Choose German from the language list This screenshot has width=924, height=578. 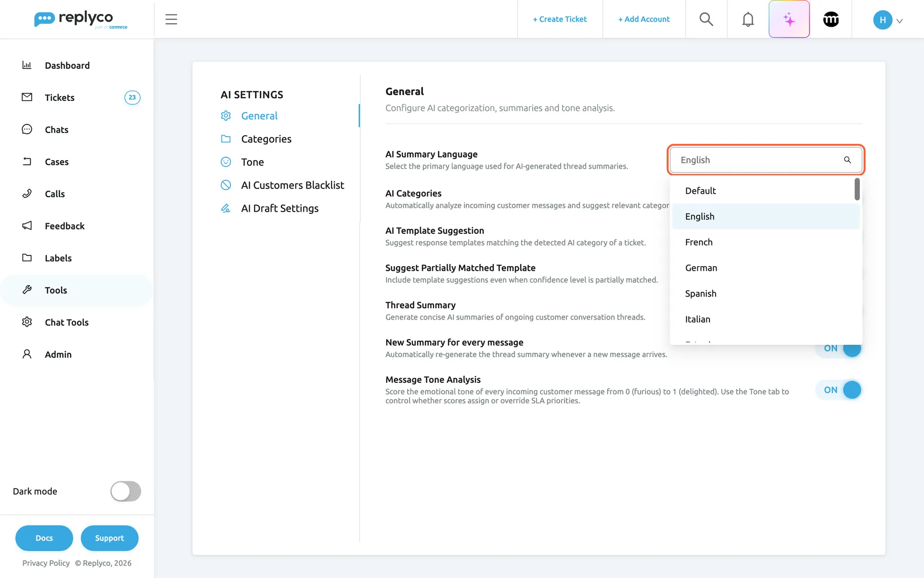(766, 268)
